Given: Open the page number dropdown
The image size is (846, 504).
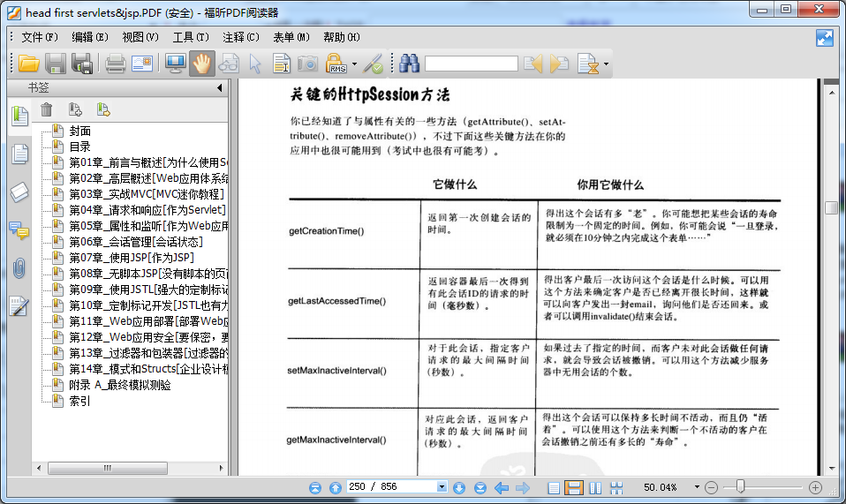Looking at the screenshot, I should [x=442, y=487].
